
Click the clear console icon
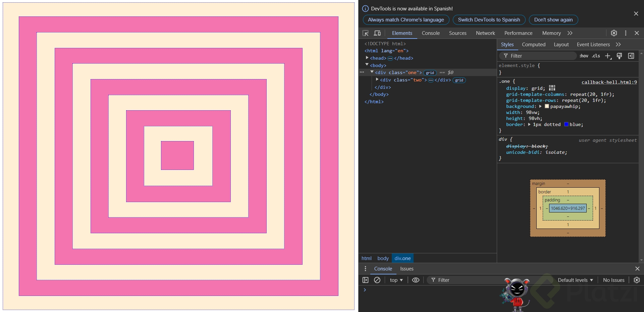pyautogui.click(x=377, y=280)
